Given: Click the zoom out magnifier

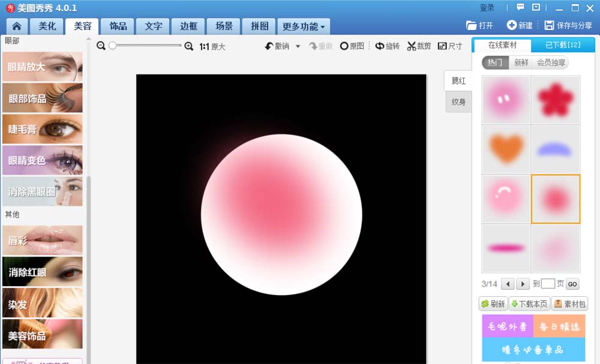Looking at the screenshot, I should (x=101, y=46).
